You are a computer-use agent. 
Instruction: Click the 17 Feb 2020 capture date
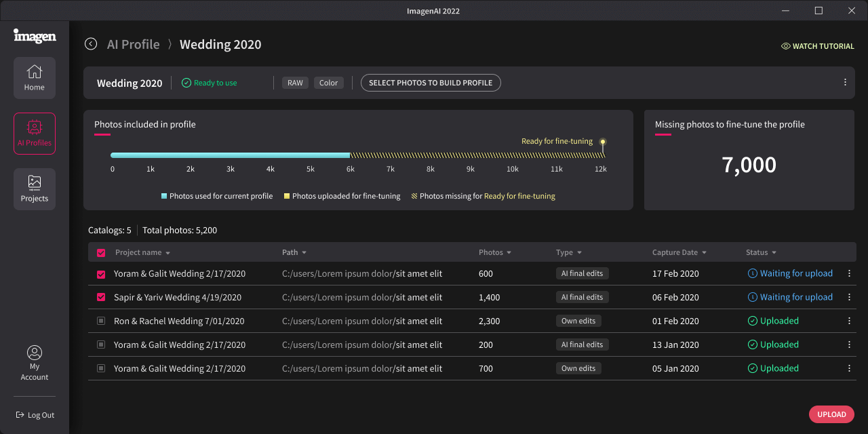(675, 273)
